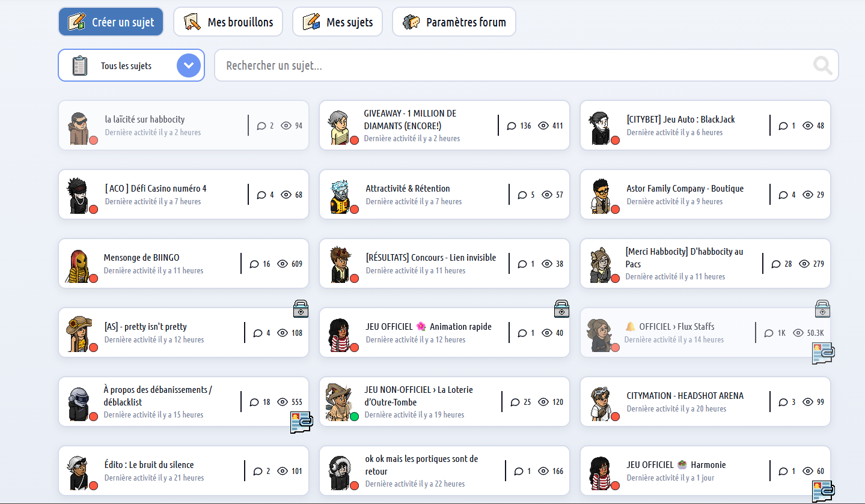Open 'Édito : Le bruit du silence'
The width and height of the screenshot is (865, 504).
coord(183,470)
